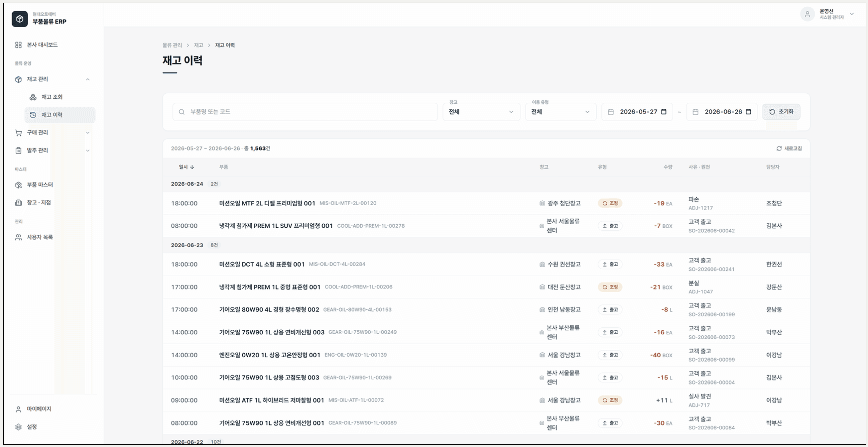Click part code GEAR-OIL-80W90-4L-00153
The height and width of the screenshot is (447, 868).
357,310
